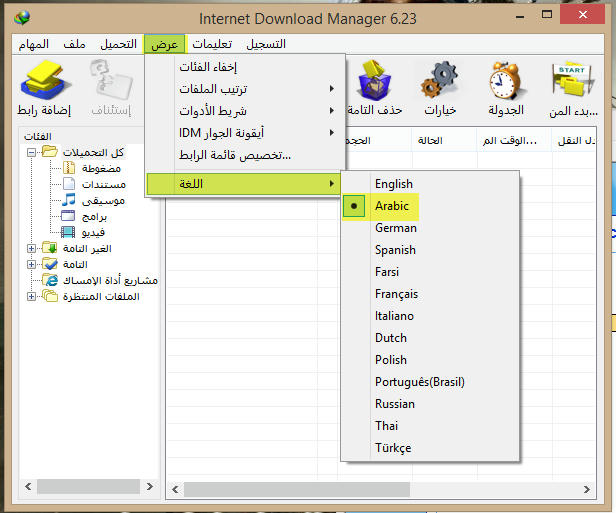
Task: Expand the Queues (الملفات المنتظرة) tree node
Action: (31, 296)
